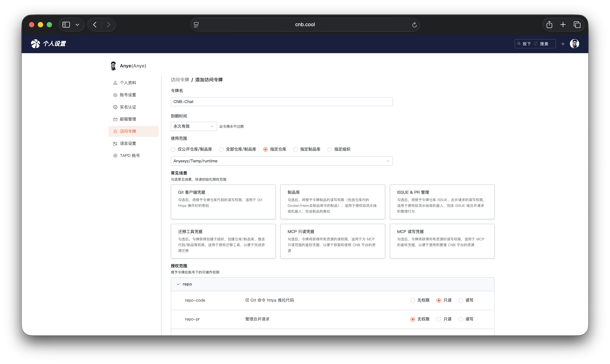Click the cnb.cool address bar

click(305, 24)
